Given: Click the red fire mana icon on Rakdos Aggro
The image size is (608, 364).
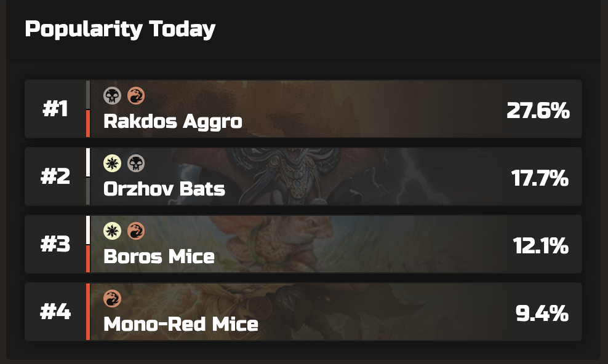Looking at the screenshot, I should coord(136,96).
